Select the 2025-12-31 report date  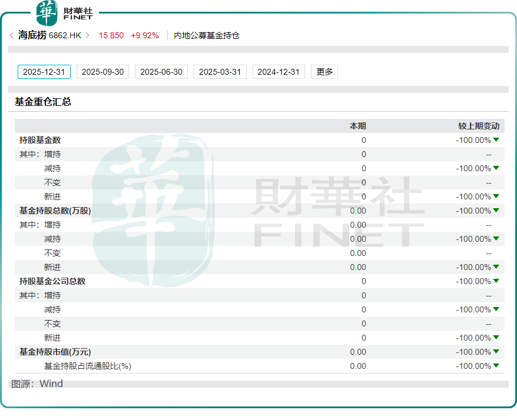[x=44, y=72]
